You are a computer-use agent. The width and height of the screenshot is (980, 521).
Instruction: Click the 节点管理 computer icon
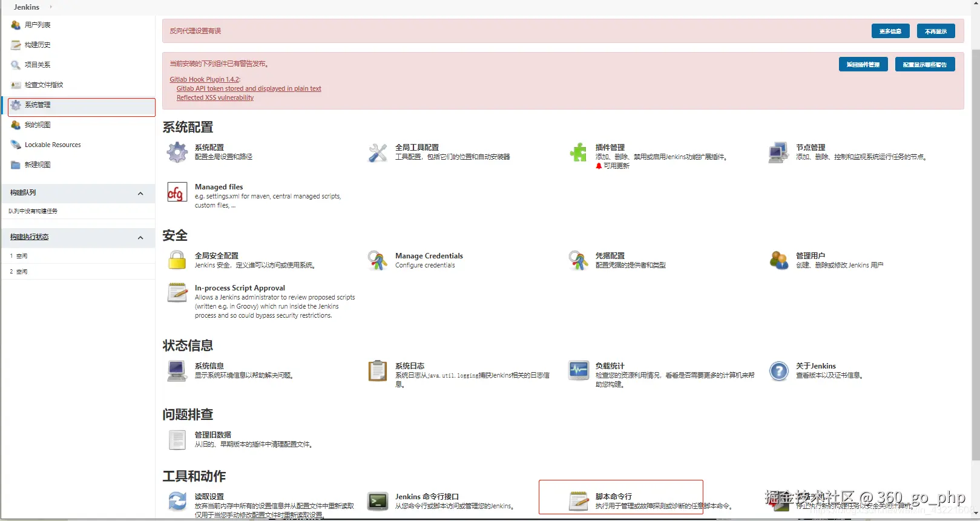point(778,152)
